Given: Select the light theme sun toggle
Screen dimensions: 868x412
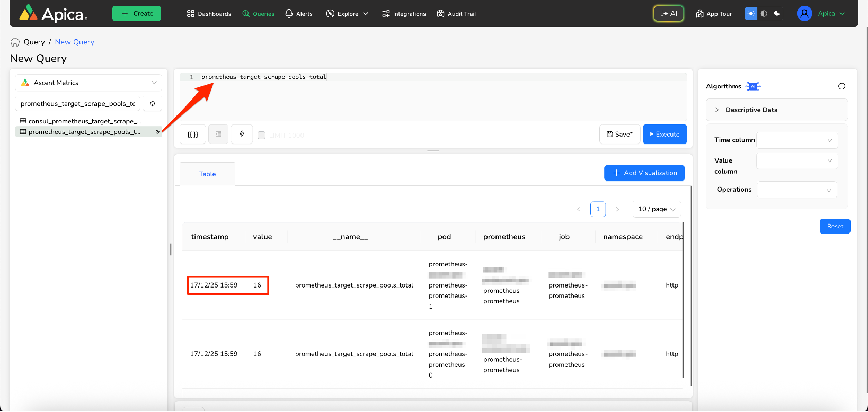Looking at the screenshot, I should click(x=751, y=14).
